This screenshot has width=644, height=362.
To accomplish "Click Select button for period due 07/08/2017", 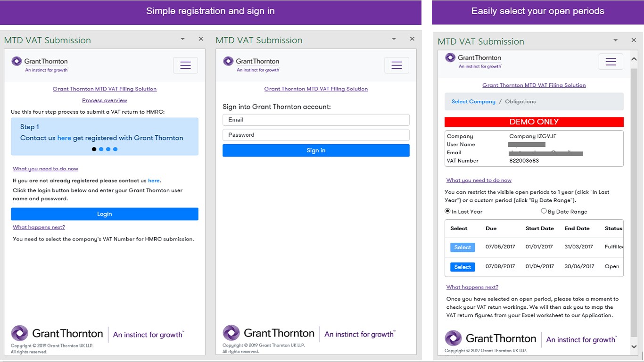I will click(x=462, y=267).
